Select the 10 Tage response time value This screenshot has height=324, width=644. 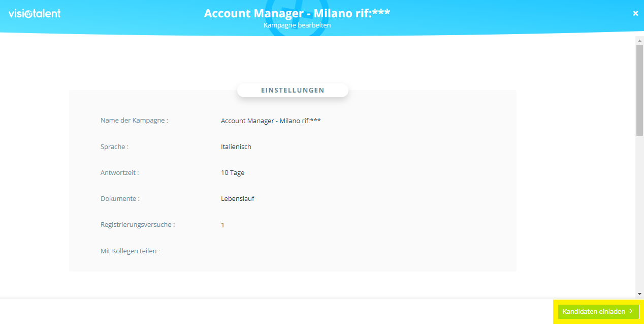click(233, 172)
